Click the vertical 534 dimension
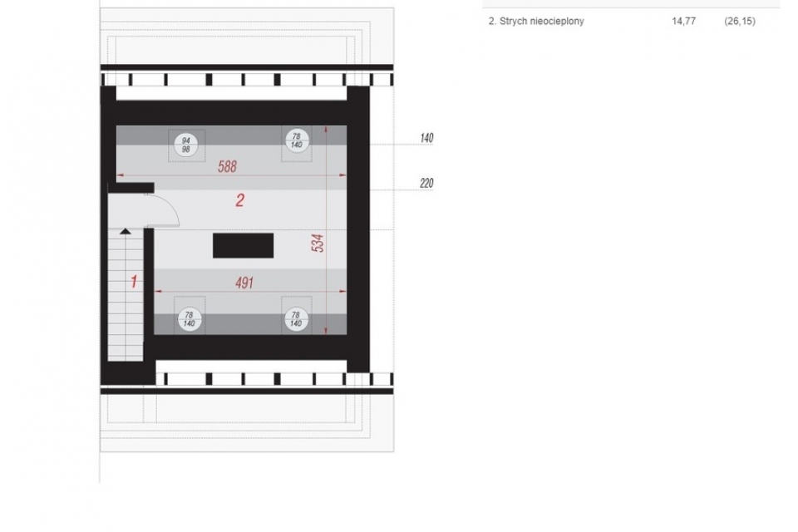This screenshot has height=532, width=798. point(318,244)
